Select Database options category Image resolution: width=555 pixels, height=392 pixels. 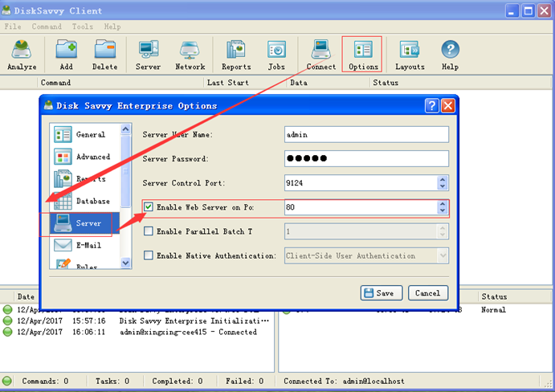point(85,201)
